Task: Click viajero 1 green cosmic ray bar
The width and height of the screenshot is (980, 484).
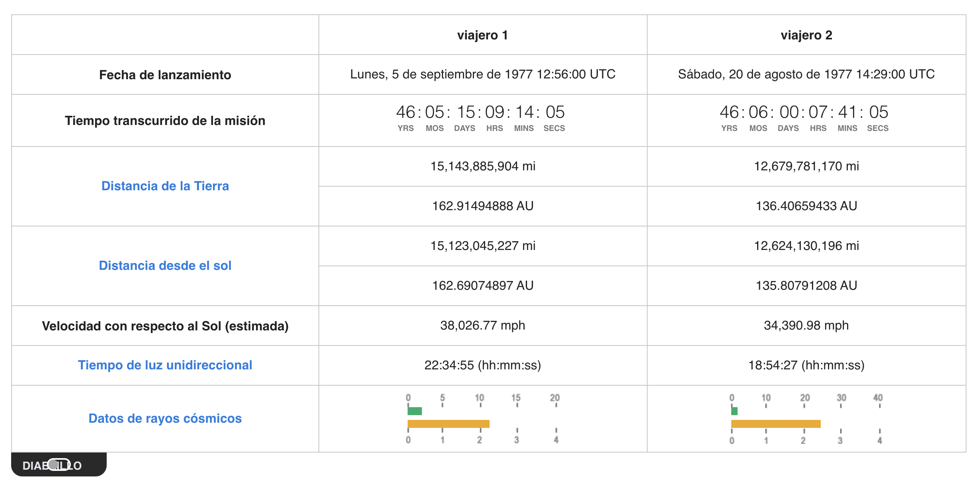Action: (414, 411)
